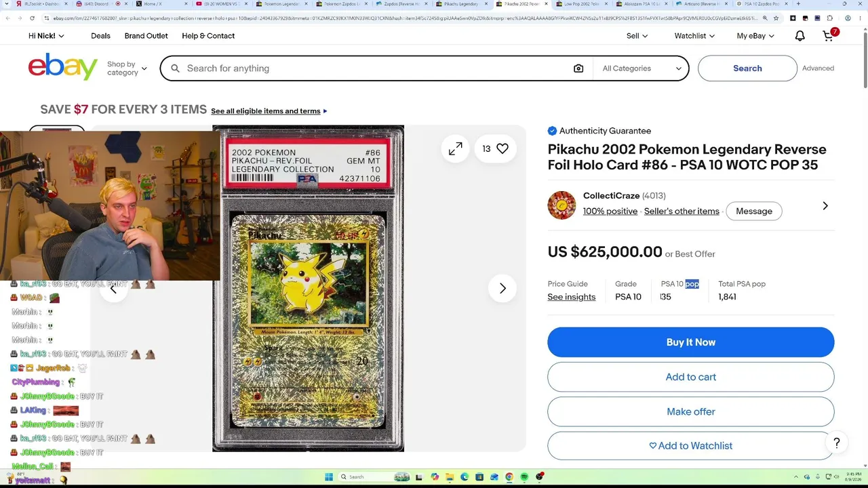This screenshot has width=868, height=488.
Task: Message the seller CollectiCraze
Action: pos(754,211)
